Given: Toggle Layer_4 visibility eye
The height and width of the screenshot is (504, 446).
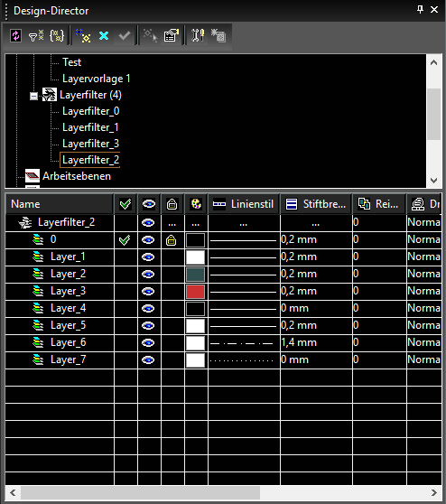Looking at the screenshot, I should [148, 309].
